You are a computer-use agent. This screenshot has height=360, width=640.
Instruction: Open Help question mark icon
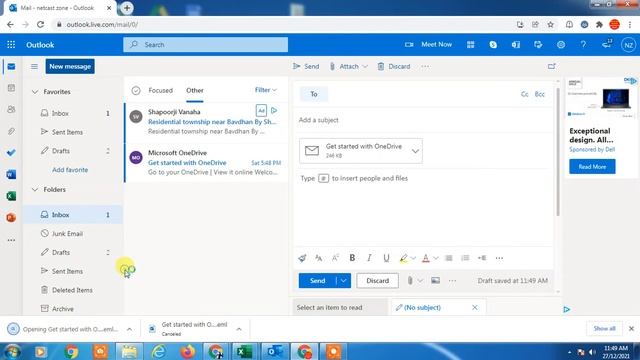583,44
